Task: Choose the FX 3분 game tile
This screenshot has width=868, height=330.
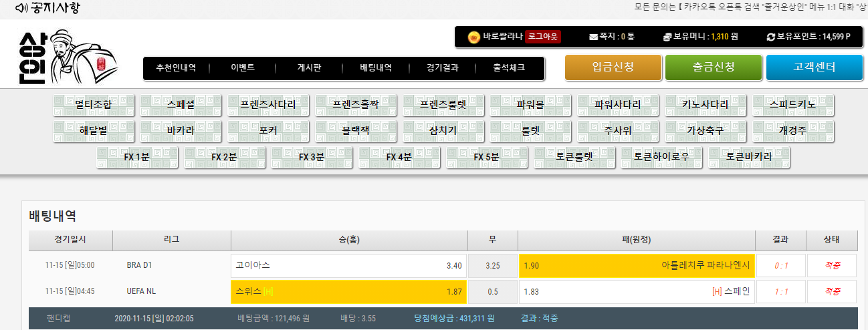Action: [312, 158]
